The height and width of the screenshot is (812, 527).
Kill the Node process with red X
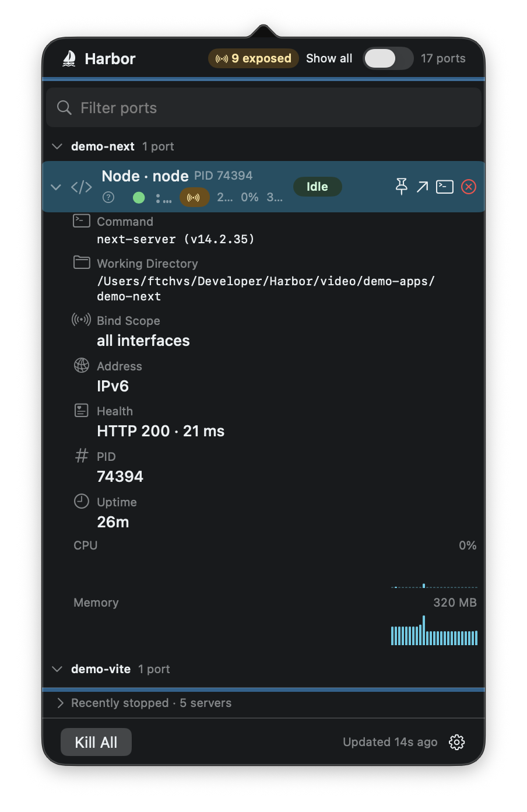point(469,187)
